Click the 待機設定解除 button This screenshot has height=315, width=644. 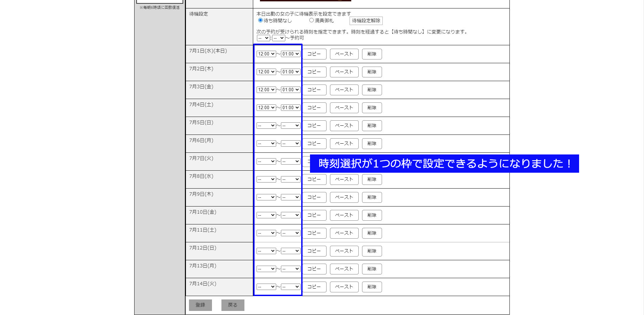[366, 21]
